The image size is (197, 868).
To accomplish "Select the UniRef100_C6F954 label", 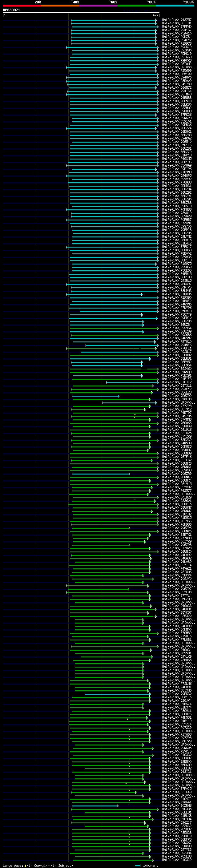I will click(177, 365).
